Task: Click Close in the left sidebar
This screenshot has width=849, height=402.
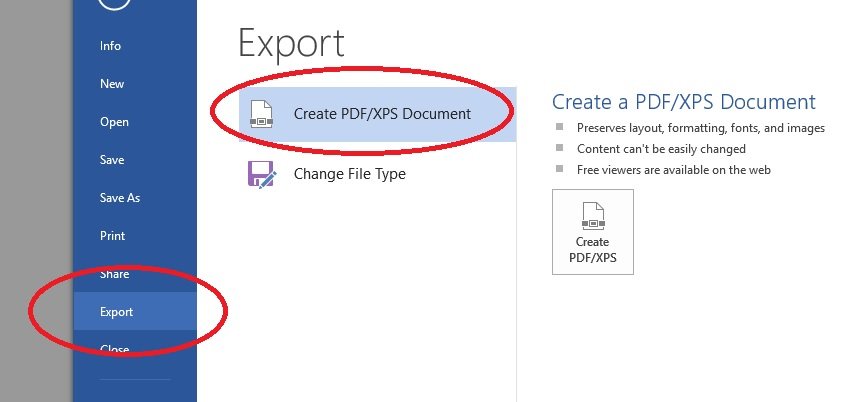Action: point(114,349)
